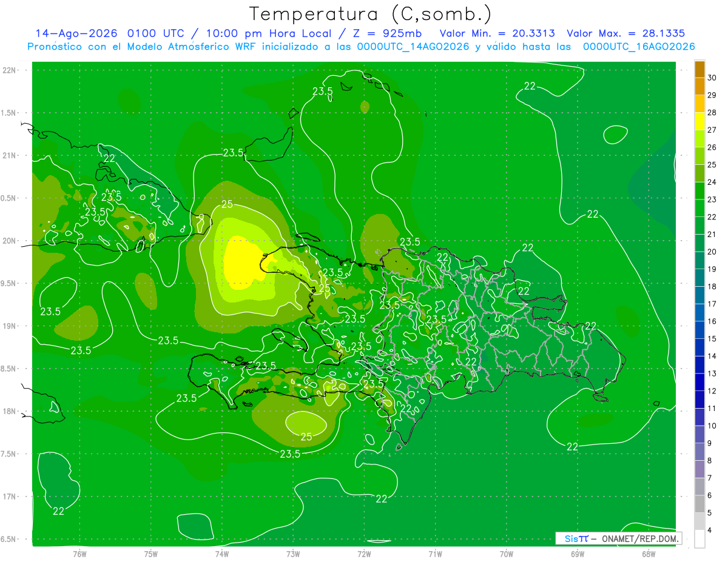This screenshot has width=728, height=562.
Task: Click the color scale label '30'
Action: click(712, 78)
